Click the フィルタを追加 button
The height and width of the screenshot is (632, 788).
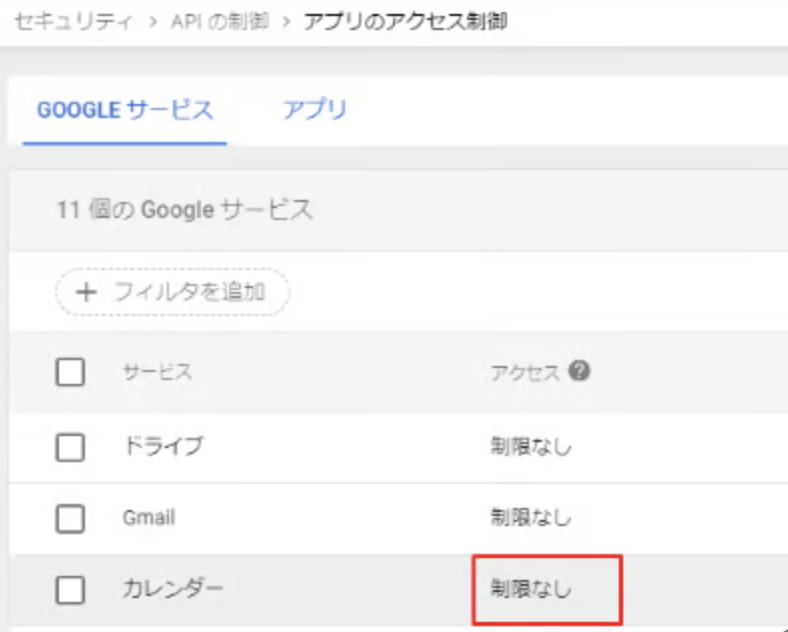pyautogui.click(x=172, y=292)
